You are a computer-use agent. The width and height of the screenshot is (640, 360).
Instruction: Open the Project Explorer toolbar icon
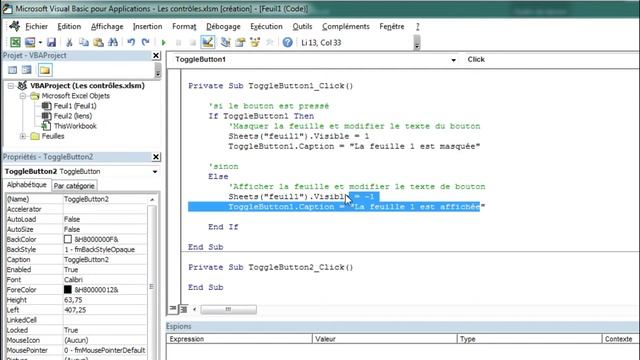pyautogui.click(x=225, y=42)
